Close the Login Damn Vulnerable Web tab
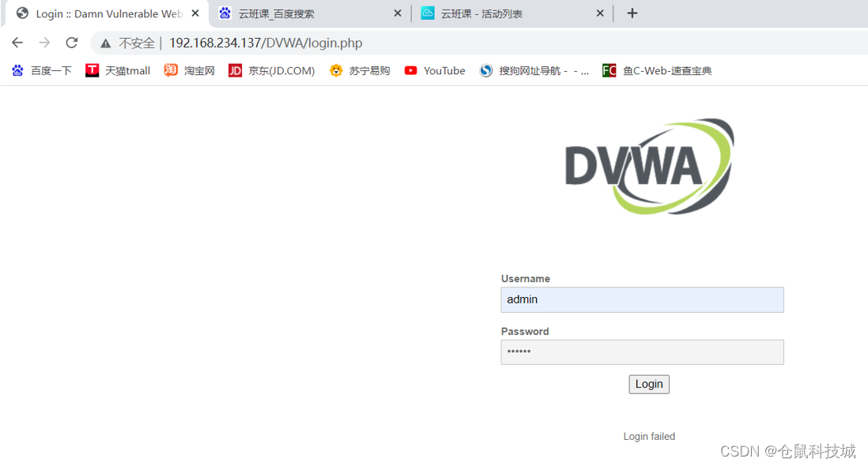 pos(195,13)
